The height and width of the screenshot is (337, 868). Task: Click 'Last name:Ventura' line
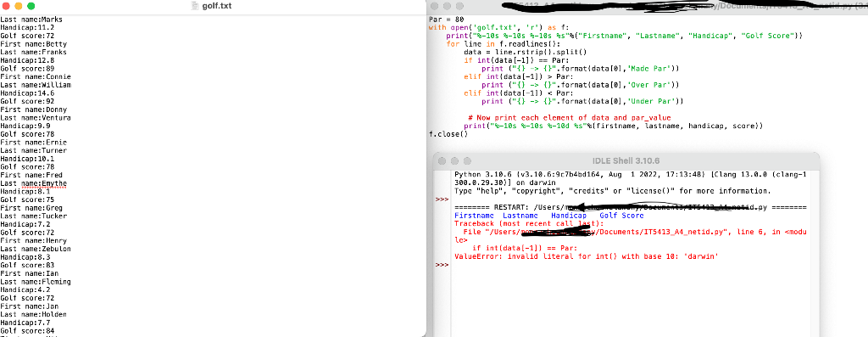tap(36, 117)
